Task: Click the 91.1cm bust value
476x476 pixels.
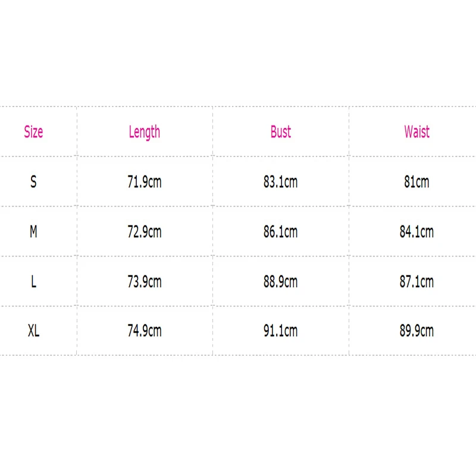Action: (281, 331)
